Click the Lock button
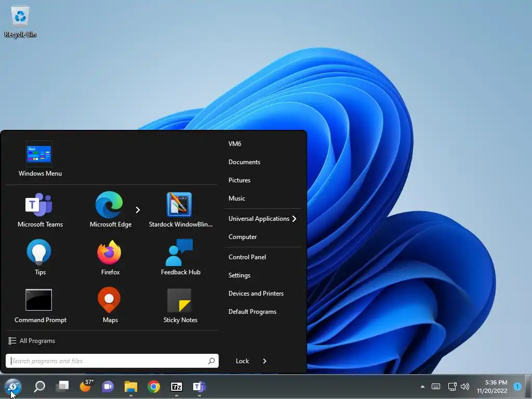 point(242,361)
